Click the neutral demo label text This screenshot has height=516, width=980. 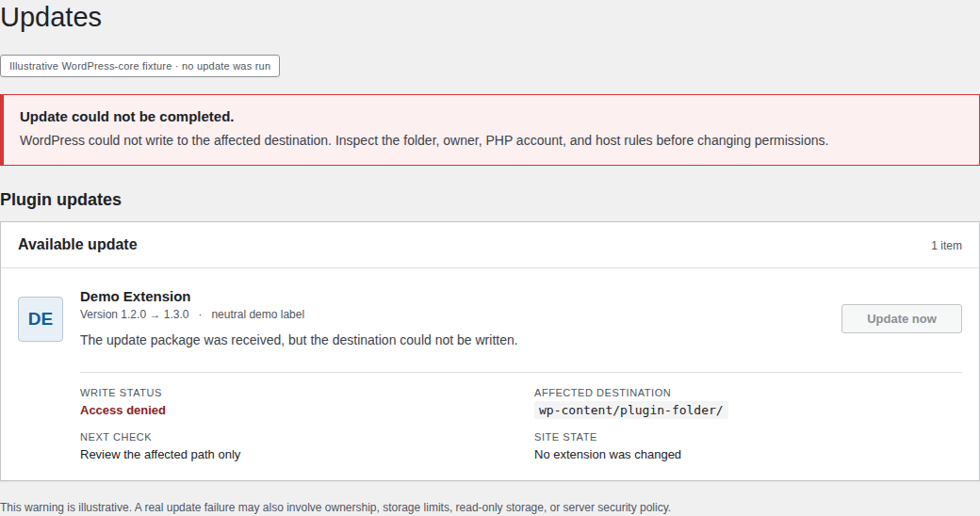tap(257, 314)
